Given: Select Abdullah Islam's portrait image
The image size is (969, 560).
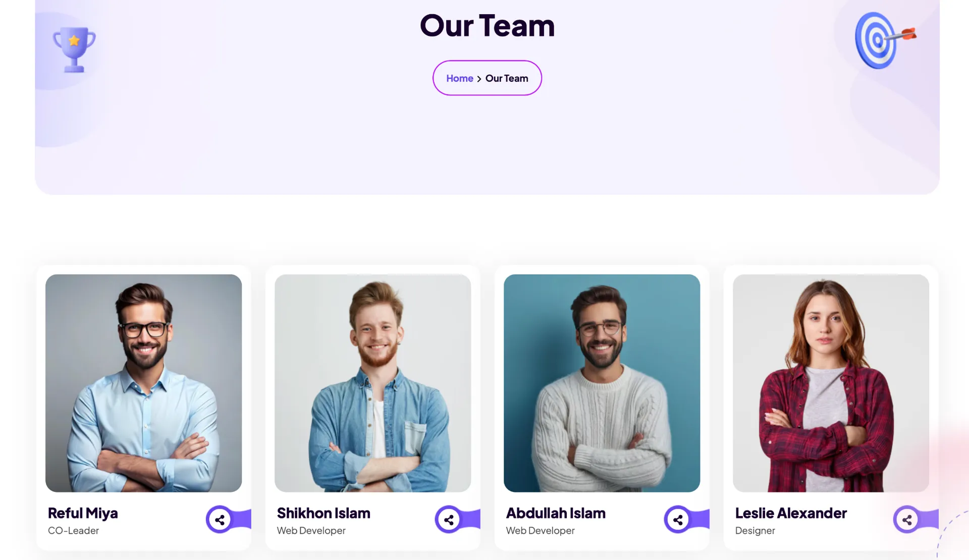Looking at the screenshot, I should tap(602, 383).
